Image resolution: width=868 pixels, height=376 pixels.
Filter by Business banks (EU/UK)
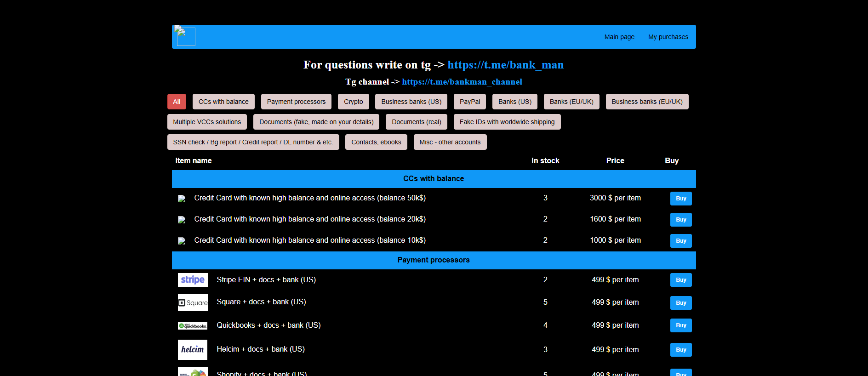tap(647, 102)
